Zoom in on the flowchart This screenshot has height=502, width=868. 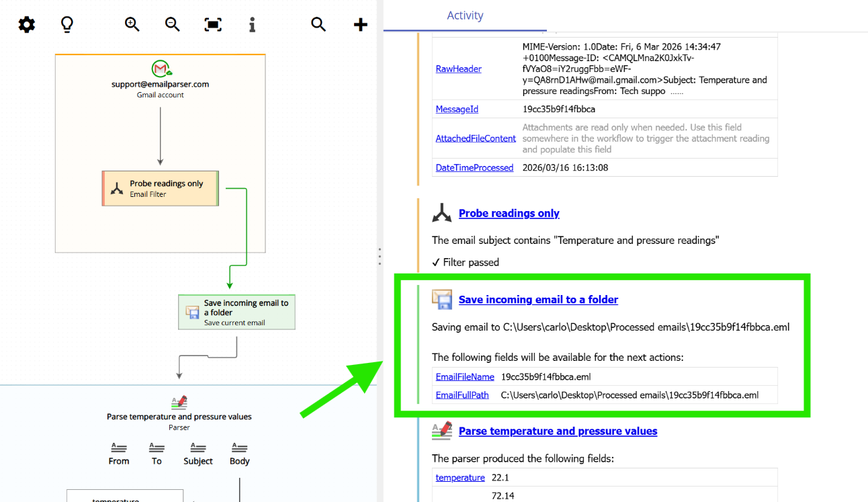point(132,24)
